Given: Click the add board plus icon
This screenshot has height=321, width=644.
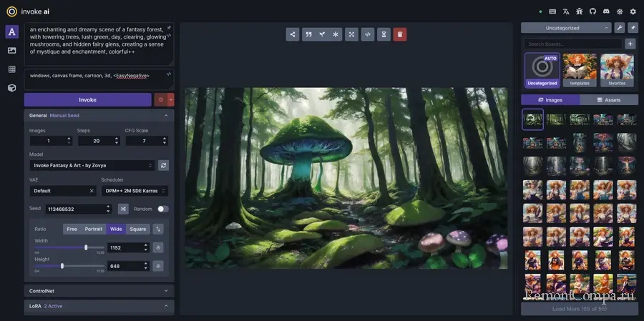Looking at the screenshot, I should coord(630,44).
